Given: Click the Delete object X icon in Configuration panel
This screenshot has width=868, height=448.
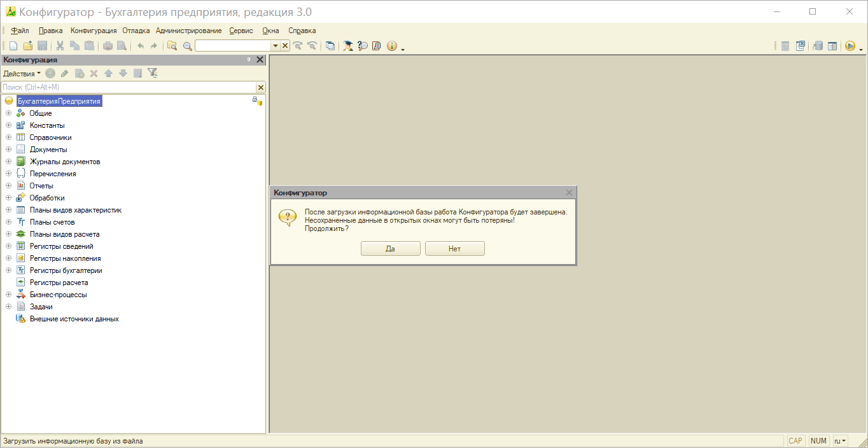Looking at the screenshot, I should pos(94,73).
